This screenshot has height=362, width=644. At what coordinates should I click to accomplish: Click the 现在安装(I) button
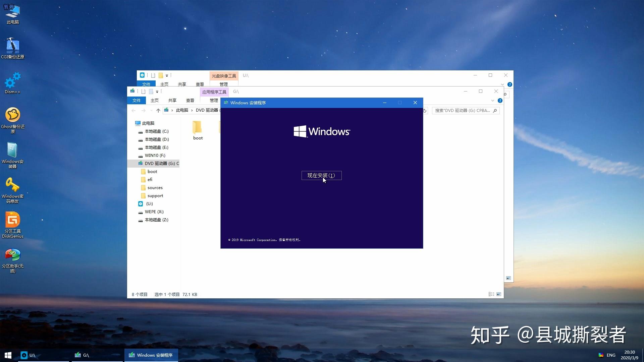point(321,175)
